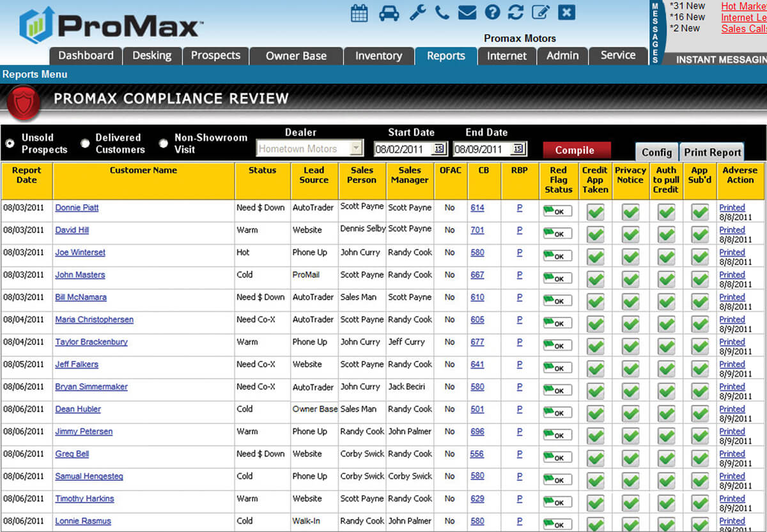Screen dimensions: 767x532
Task: Click Lead Source cell 'ProMail'
Action: tap(306, 275)
